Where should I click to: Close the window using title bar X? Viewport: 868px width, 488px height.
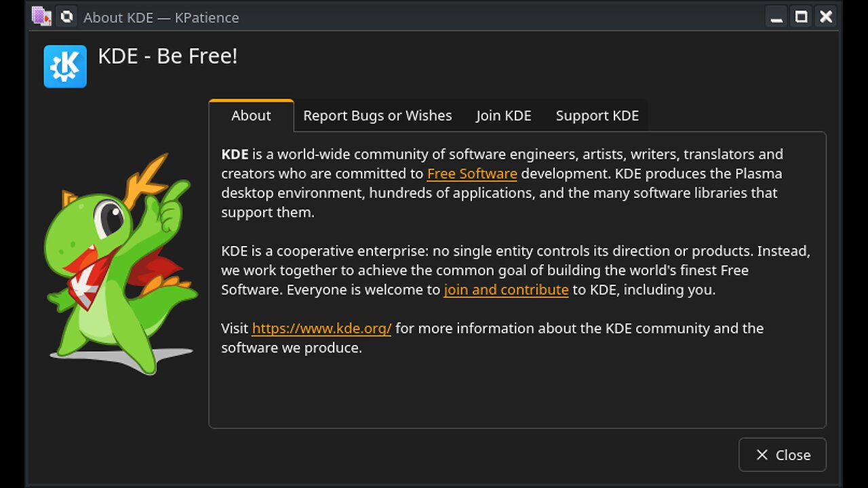point(825,17)
